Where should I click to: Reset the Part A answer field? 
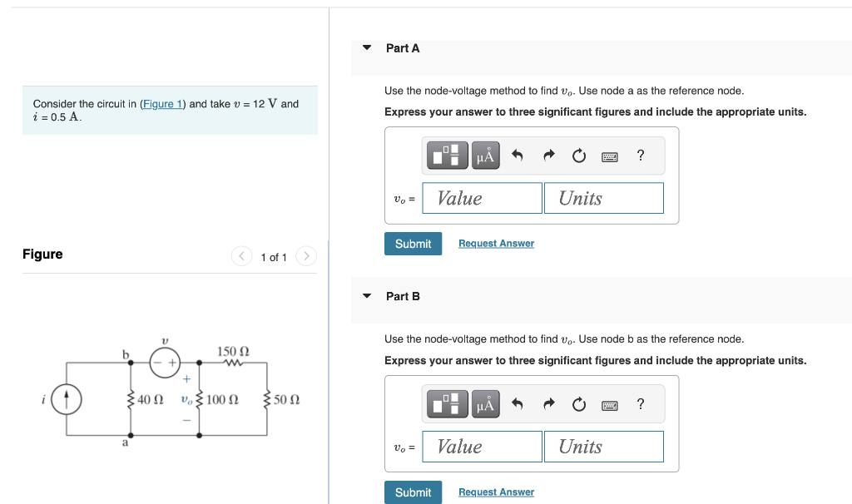point(578,155)
